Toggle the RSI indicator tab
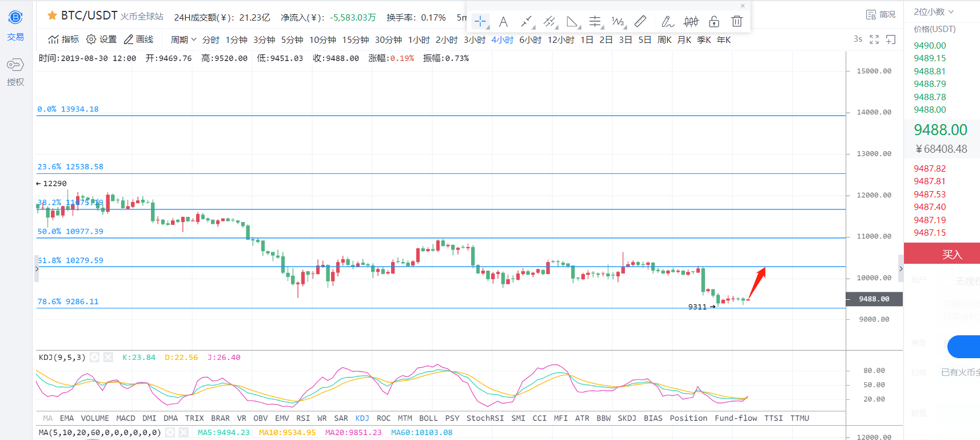This screenshot has width=980, height=440. pos(303,418)
